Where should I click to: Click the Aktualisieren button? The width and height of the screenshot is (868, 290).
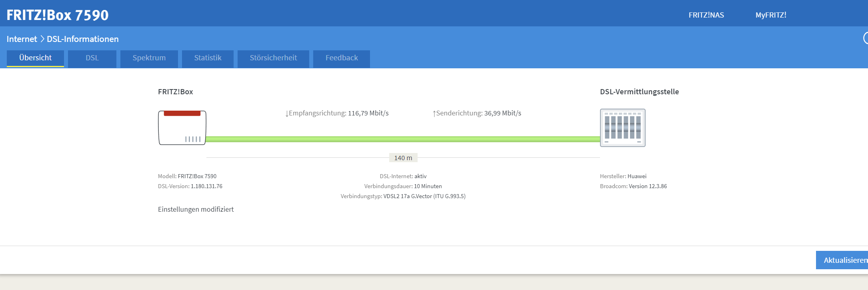pos(842,260)
